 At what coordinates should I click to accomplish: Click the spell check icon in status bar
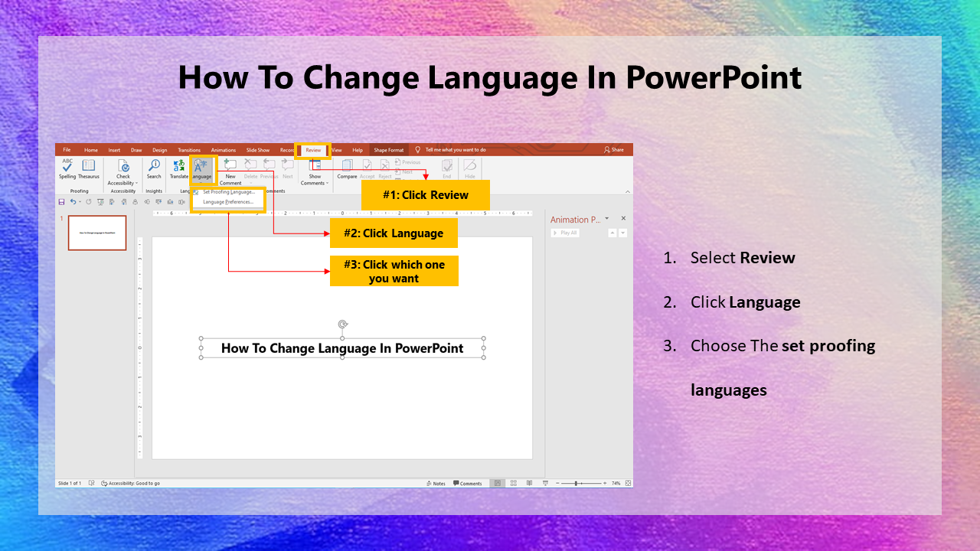(x=91, y=484)
